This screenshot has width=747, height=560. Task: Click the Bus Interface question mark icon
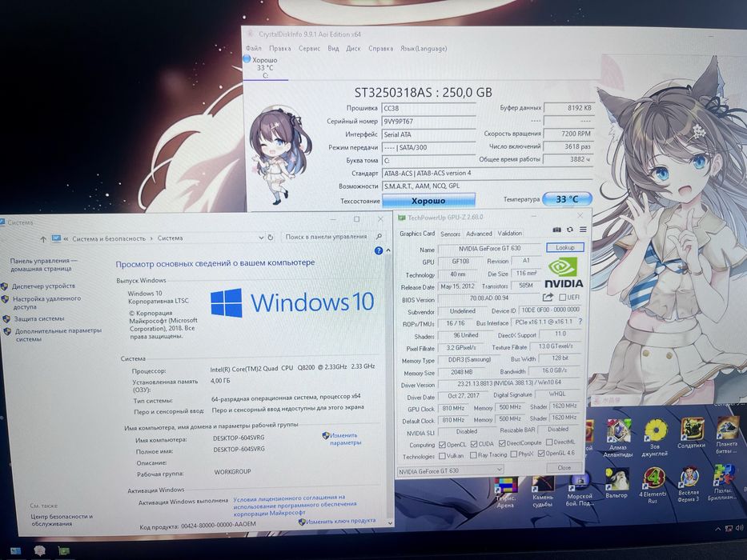pyautogui.click(x=580, y=322)
